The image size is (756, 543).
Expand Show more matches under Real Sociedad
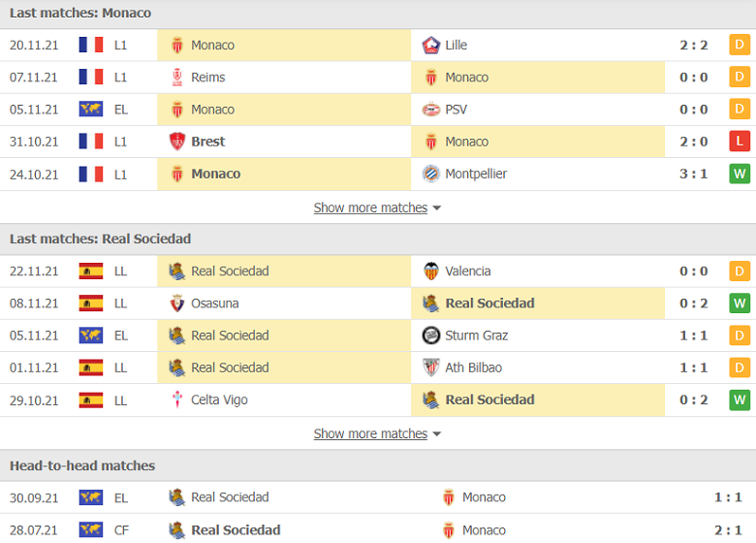click(370, 433)
